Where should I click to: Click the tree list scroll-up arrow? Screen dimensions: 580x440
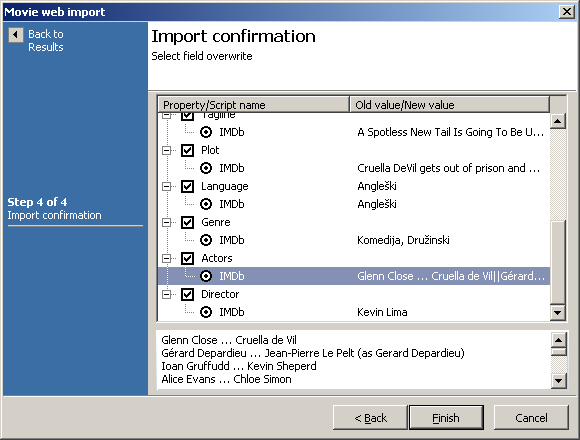pyautogui.click(x=558, y=121)
